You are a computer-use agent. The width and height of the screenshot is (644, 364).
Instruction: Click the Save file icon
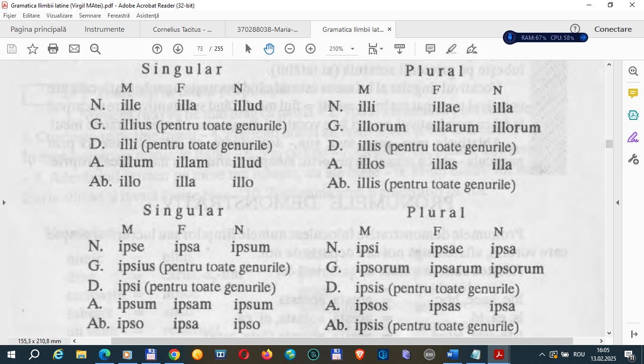[12, 49]
